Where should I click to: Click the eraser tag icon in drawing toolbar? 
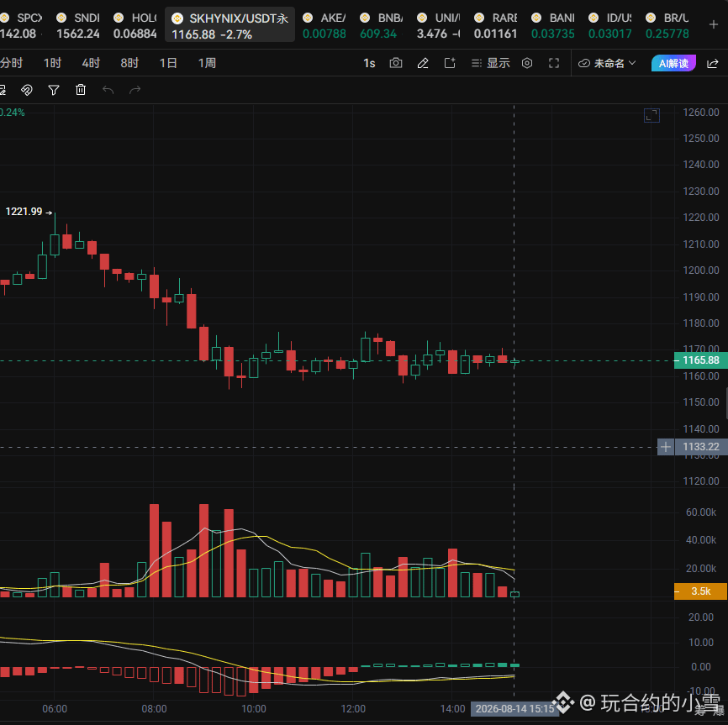click(x=27, y=90)
